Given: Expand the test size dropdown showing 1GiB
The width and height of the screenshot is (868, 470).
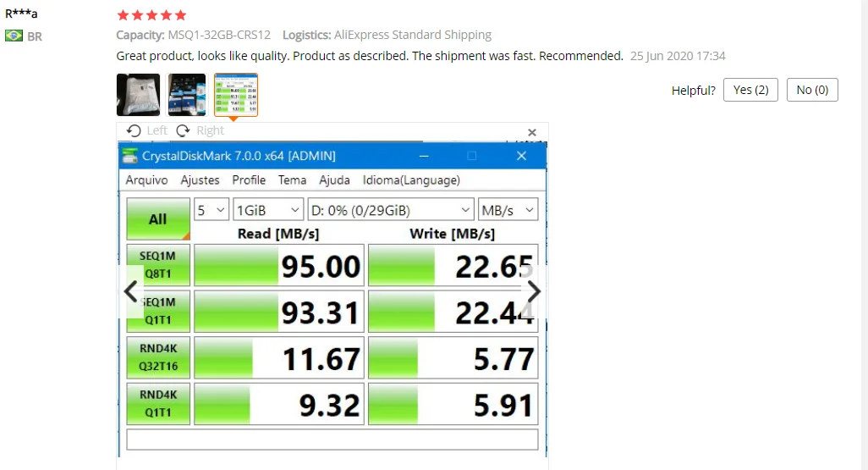Looking at the screenshot, I should pyautogui.click(x=268, y=210).
